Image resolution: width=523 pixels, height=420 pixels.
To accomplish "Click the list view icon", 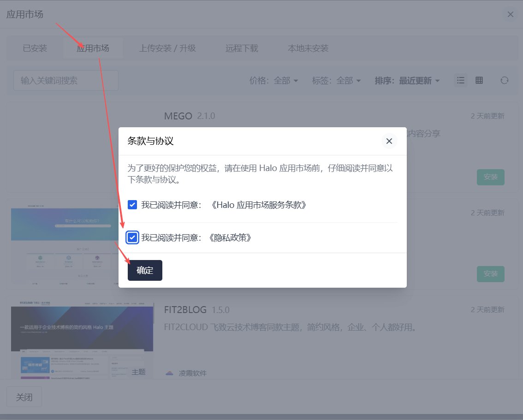I will (460, 80).
